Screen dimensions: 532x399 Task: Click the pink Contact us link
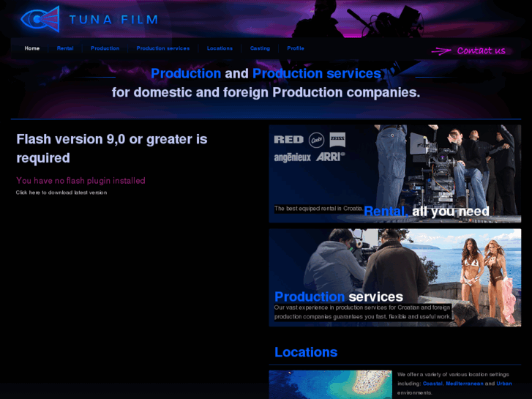(481, 51)
